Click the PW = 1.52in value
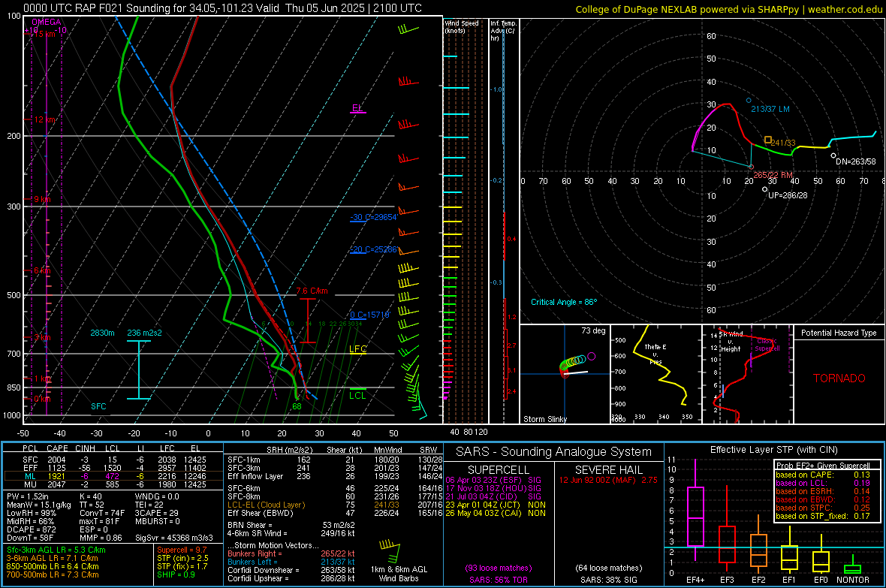The width and height of the screenshot is (886, 588). 28,496
